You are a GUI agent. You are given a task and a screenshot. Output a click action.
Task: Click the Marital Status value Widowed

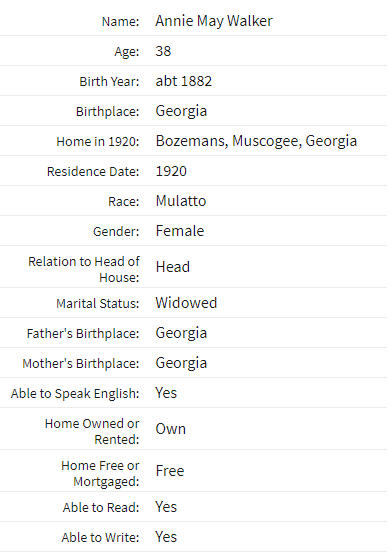point(187,303)
